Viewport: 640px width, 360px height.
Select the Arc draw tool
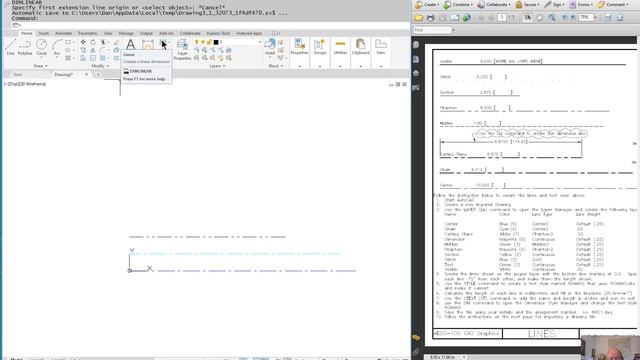click(57, 47)
